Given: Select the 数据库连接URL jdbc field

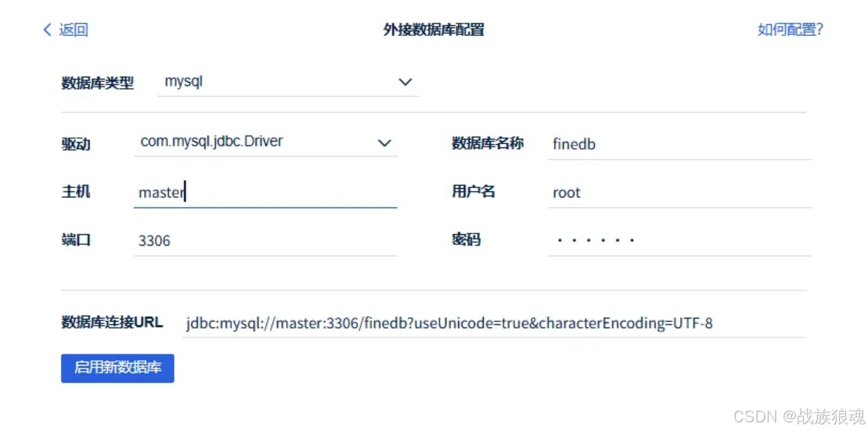Looking at the screenshot, I should 494,324.
